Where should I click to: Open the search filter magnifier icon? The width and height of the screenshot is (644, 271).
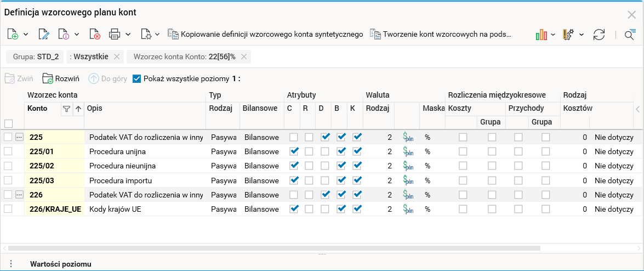(x=629, y=35)
